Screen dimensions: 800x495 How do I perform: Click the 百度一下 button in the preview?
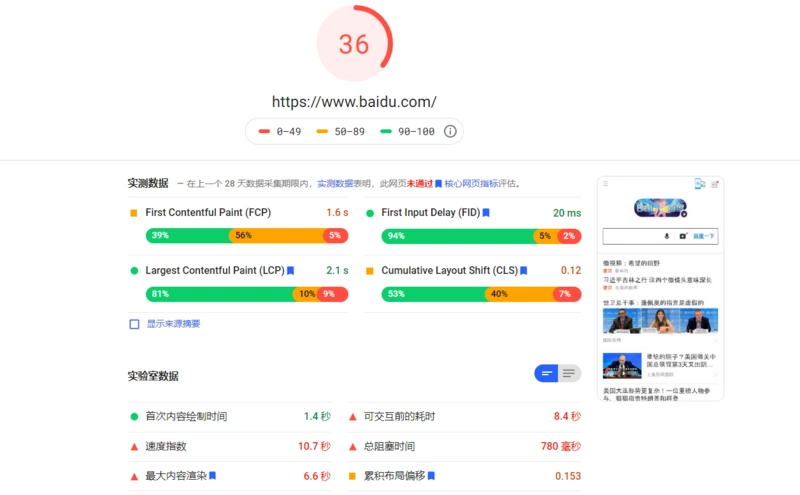(704, 236)
